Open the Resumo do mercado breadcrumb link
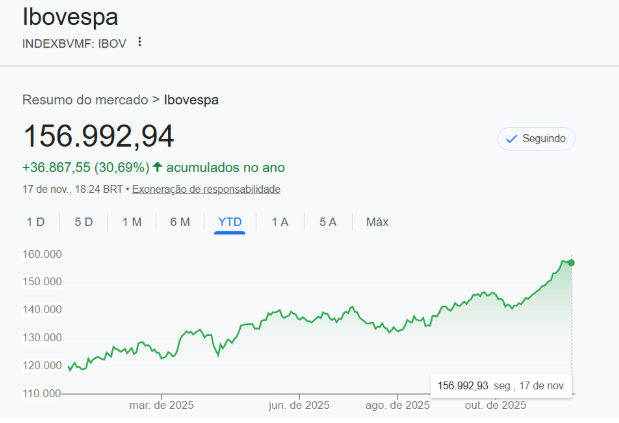 coord(84,100)
